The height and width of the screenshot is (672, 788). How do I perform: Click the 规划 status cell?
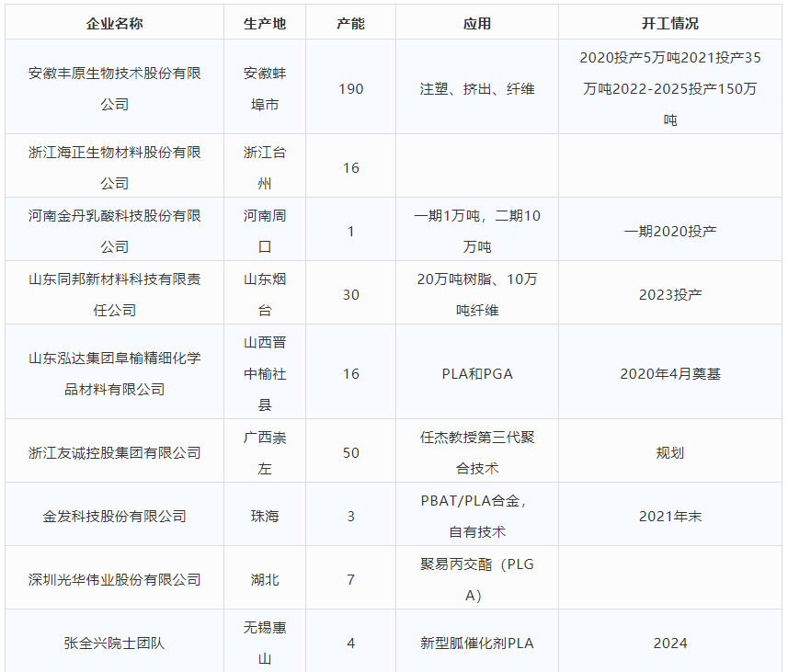670,452
